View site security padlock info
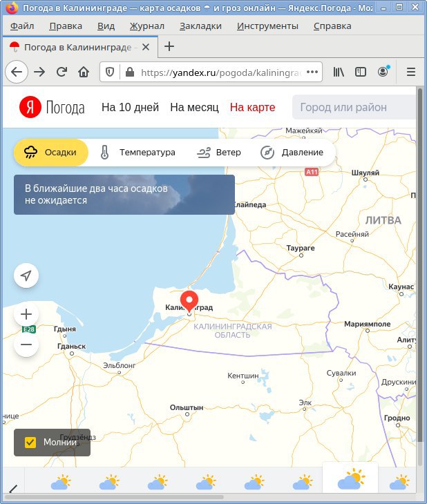427x504 pixels. [130, 72]
